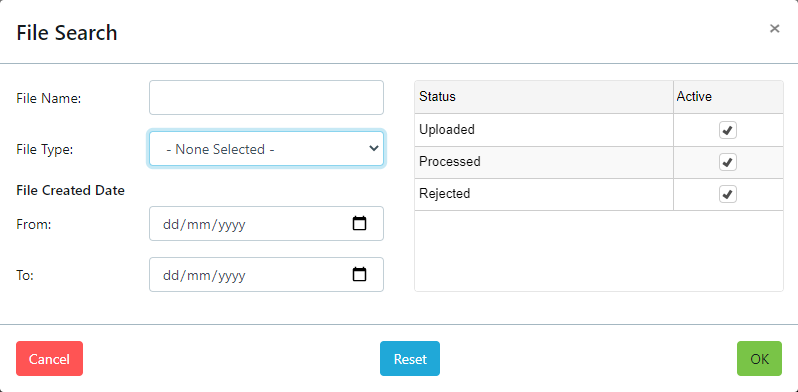Image resolution: width=798 pixels, height=392 pixels.
Task: Click the empty area below status grid rows
Action: coord(599,250)
